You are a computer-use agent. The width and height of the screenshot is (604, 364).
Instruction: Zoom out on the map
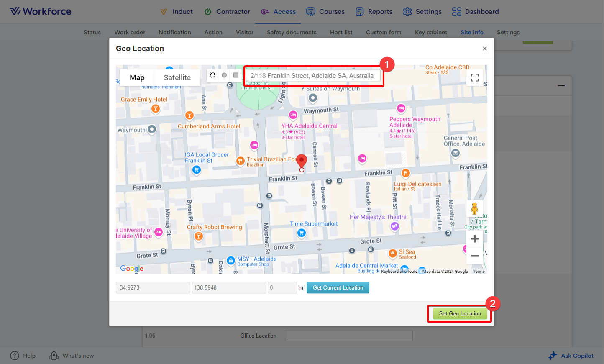click(475, 256)
